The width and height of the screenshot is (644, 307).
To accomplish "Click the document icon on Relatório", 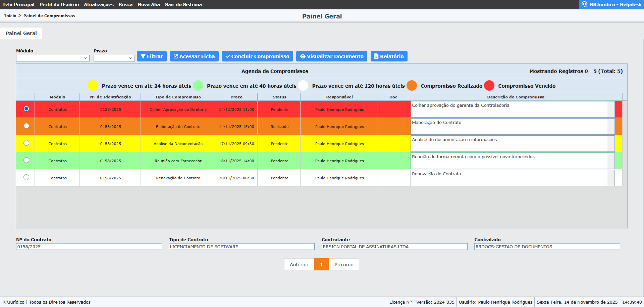I will point(376,56).
